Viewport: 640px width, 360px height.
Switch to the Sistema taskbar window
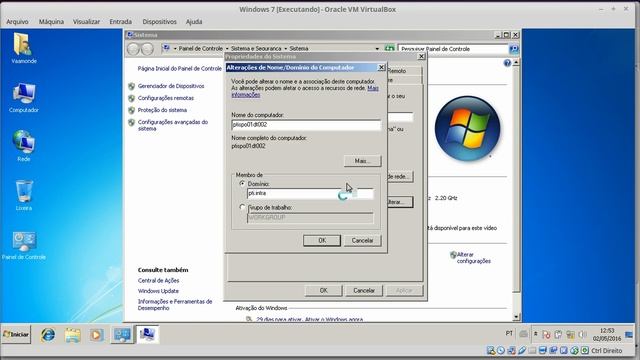point(147,335)
